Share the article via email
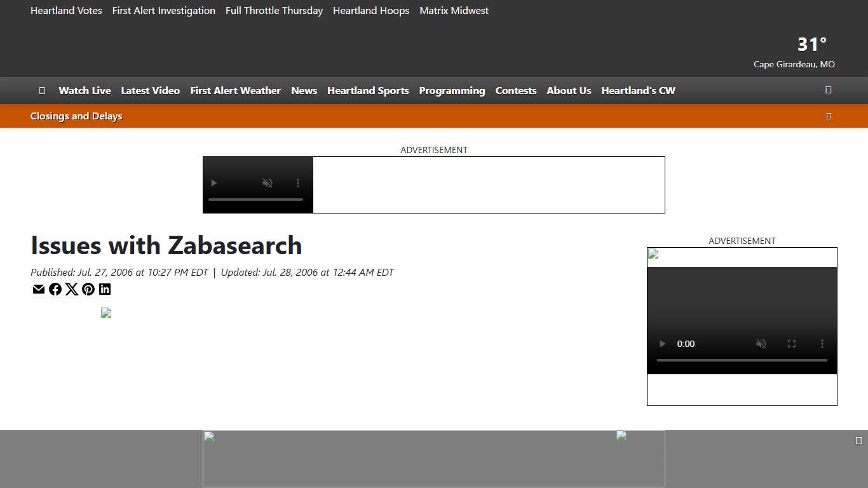Screen dimensions: 868x488 (38, 289)
